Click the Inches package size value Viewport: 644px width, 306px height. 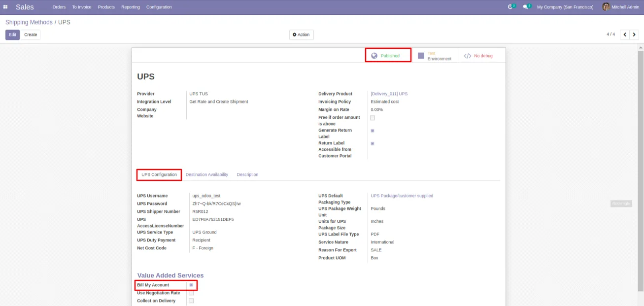point(377,221)
